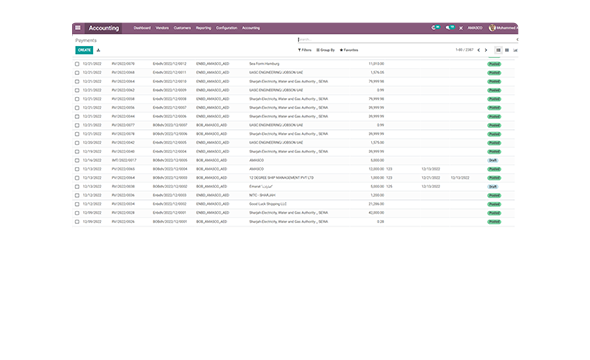Viewport: 590px width, 360px height.
Task: Switch to graph view
Action: point(515,50)
